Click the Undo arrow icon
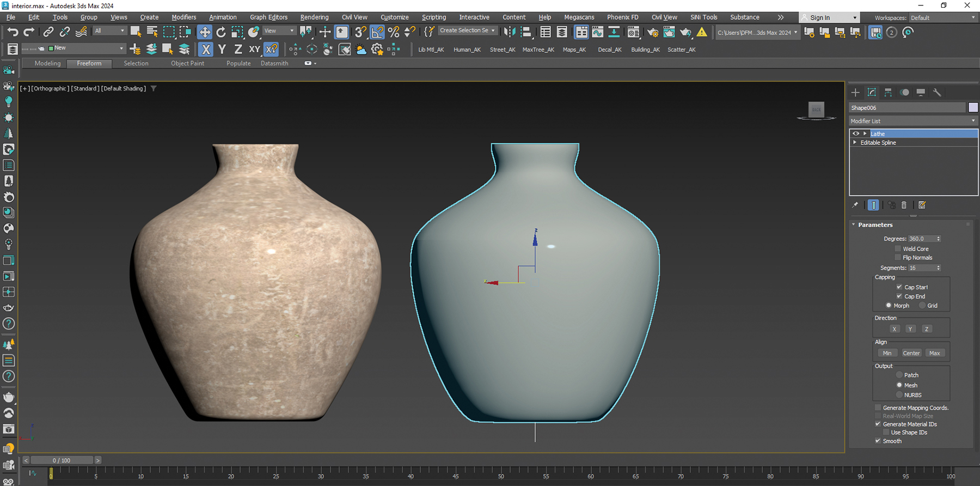 13,32
